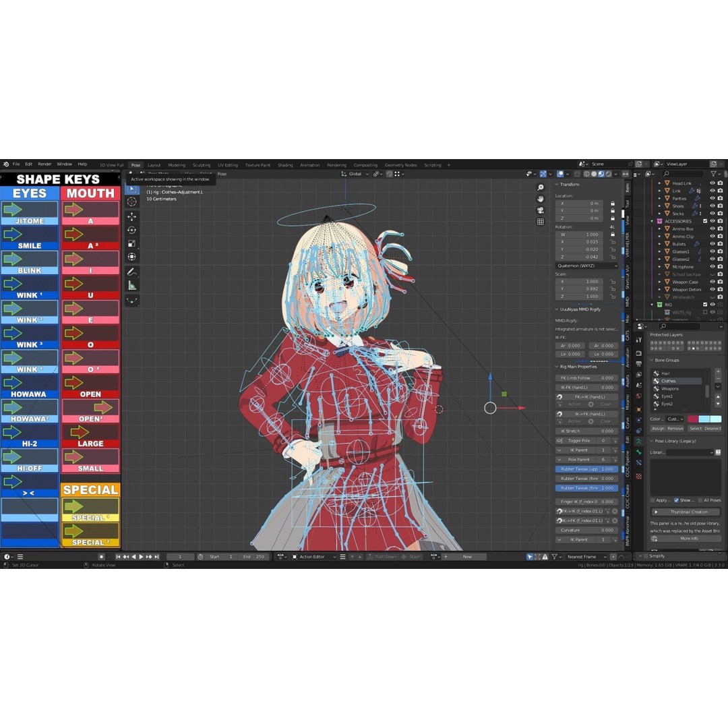Activate the Rotate tool

(132, 230)
